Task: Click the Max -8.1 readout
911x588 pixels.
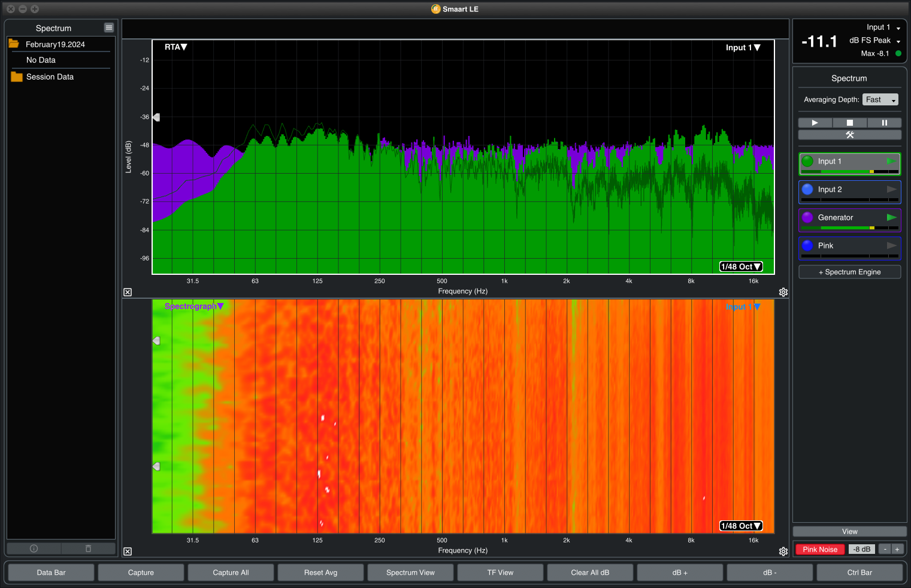Action: pos(874,53)
